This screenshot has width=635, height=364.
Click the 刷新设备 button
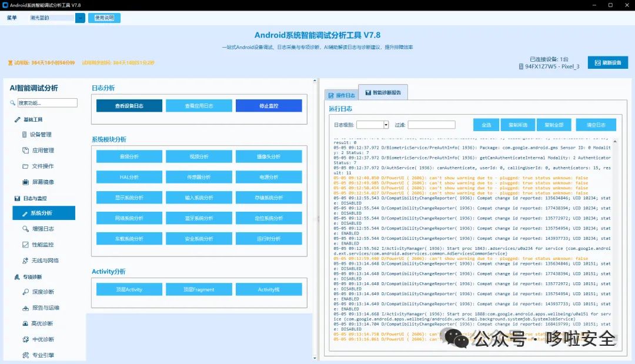click(x=607, y=63)
